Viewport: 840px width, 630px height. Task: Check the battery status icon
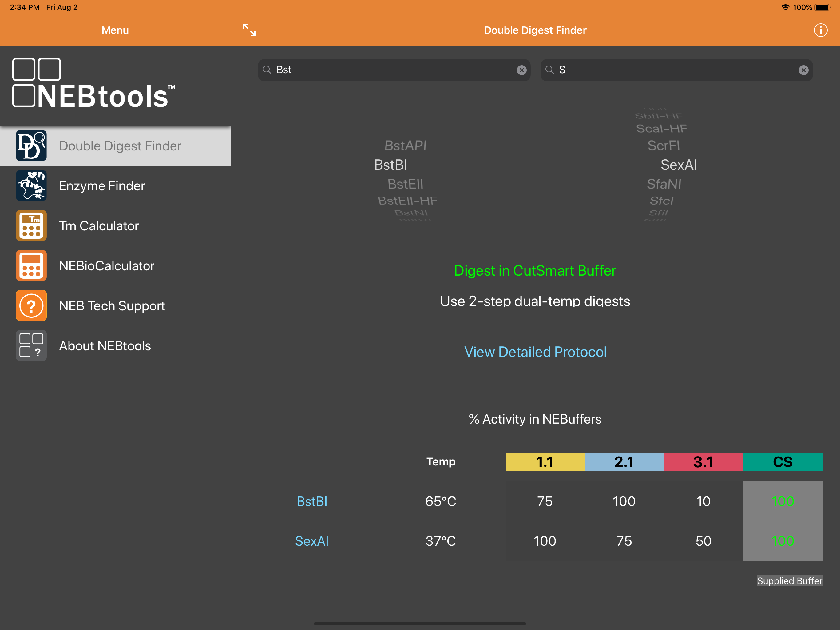point(823,7)
